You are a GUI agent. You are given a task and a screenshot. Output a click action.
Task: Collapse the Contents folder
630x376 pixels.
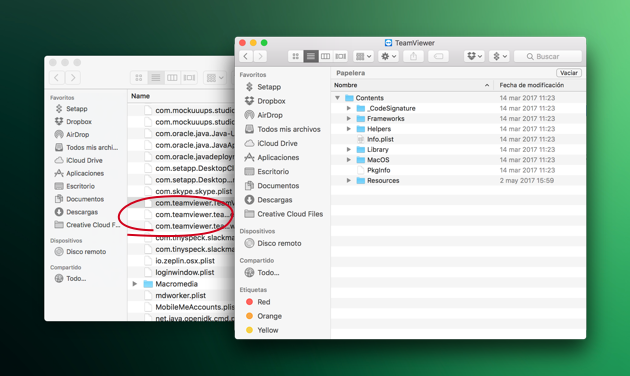[338, 98]
